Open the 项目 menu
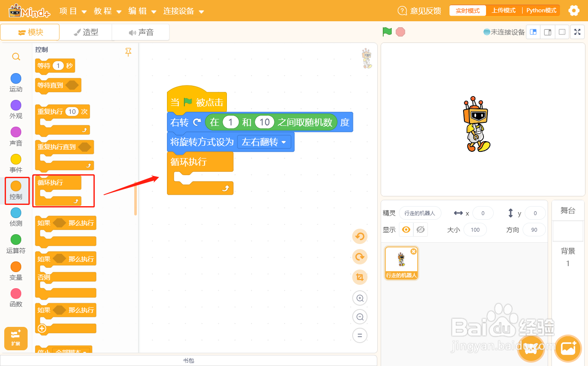 pos(73,11)
